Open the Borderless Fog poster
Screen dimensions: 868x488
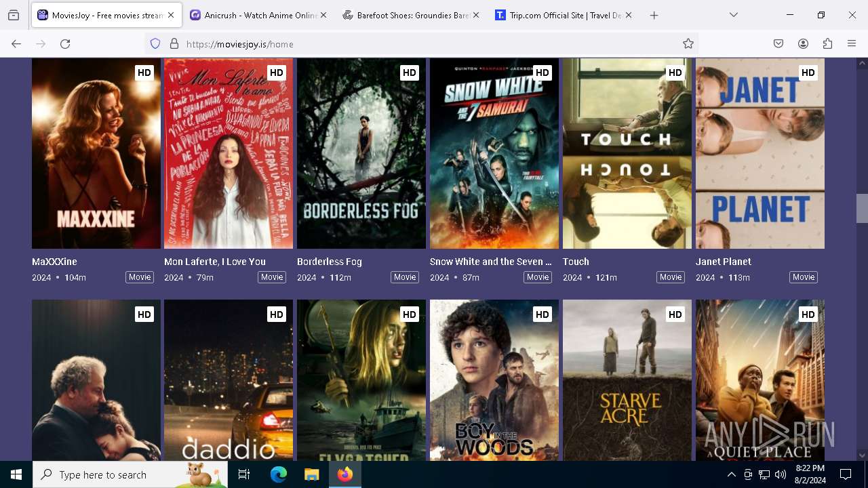pos(361,154)
